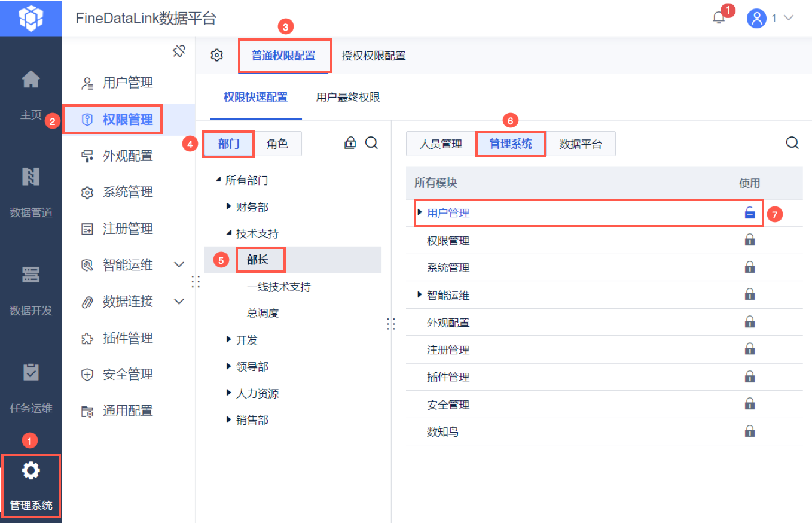Expand the 智能运维 sidebar menu
The image size is (812, 523).
[179, 264]
